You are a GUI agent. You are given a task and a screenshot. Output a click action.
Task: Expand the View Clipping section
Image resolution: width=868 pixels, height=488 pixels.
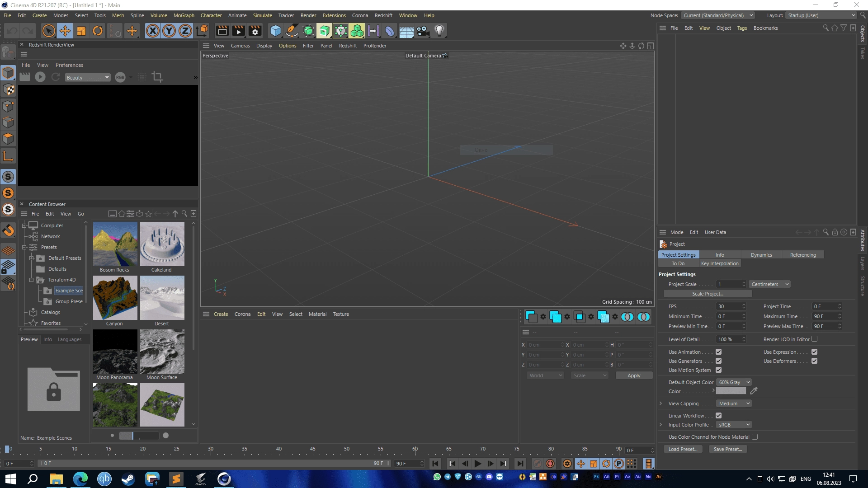661,404
